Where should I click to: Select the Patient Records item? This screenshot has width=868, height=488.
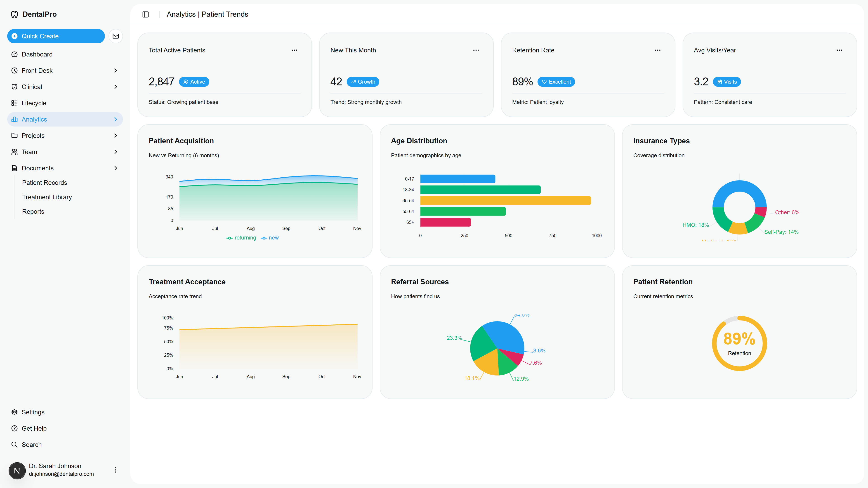pos(45,183)
